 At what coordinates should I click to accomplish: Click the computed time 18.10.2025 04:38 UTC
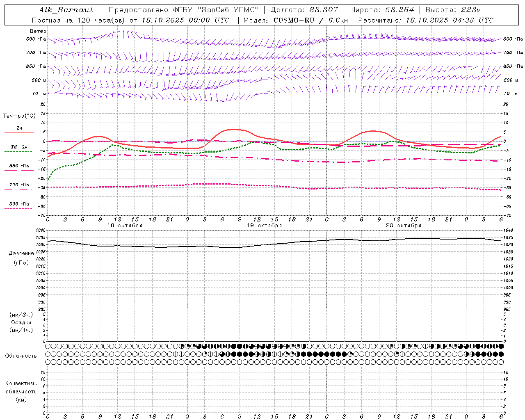[x=450, y=20]
